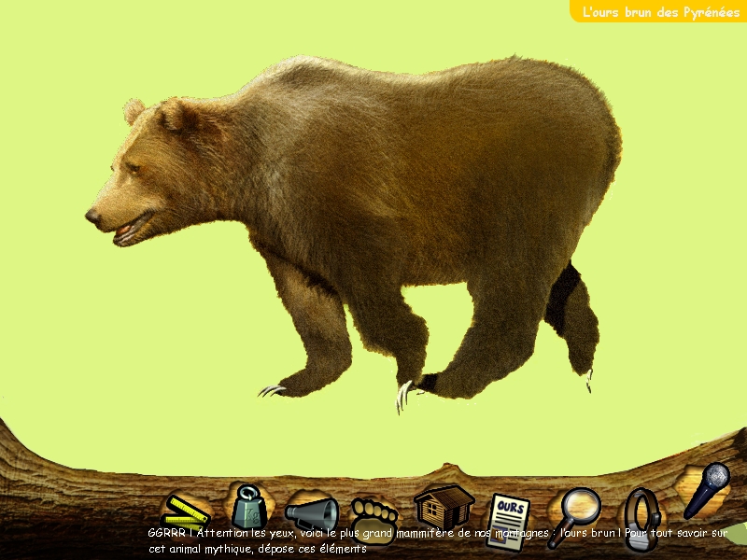Screen dimensions: 747x560
Task: Click the "L'ours brun des Pyrénées" title
Action: [x=660, y=12]
